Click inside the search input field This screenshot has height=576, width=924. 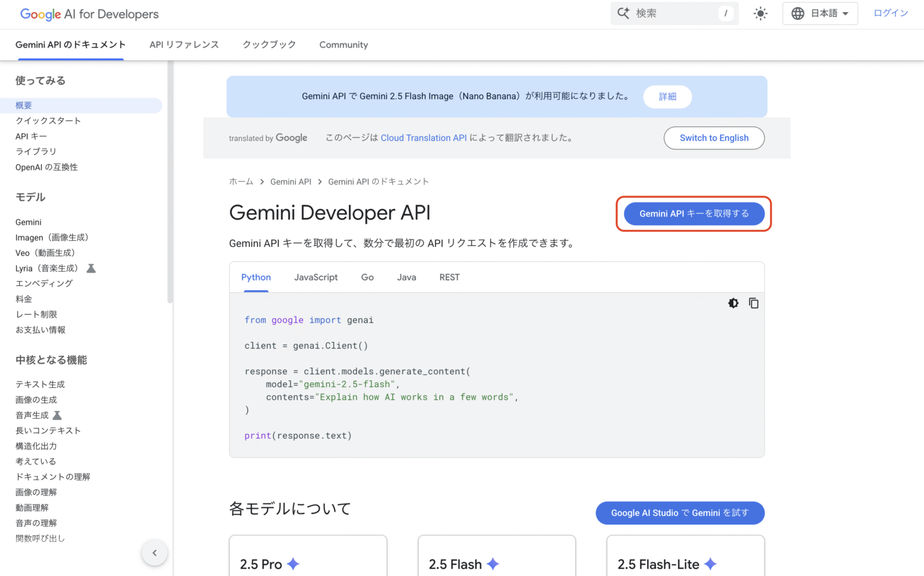tap(674, 13)
